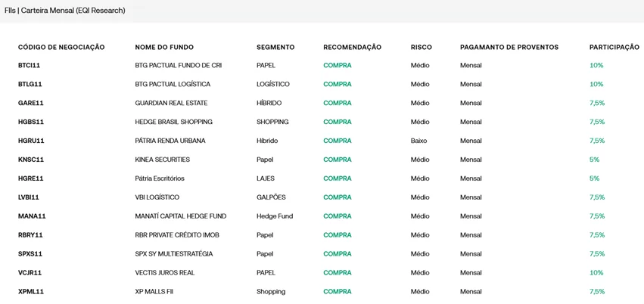644x304 pixels.
Task: Select Pátria Escritórios fund name
Action: click(160, 178)
